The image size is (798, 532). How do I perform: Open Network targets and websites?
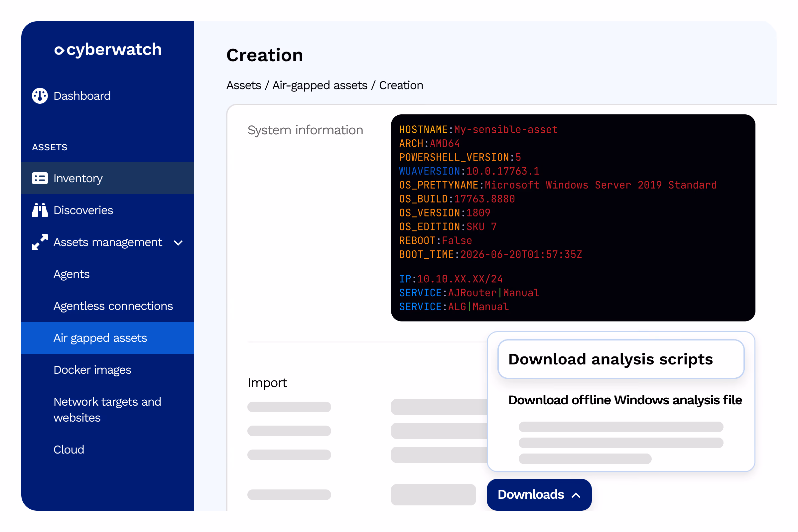coord(107,410)
